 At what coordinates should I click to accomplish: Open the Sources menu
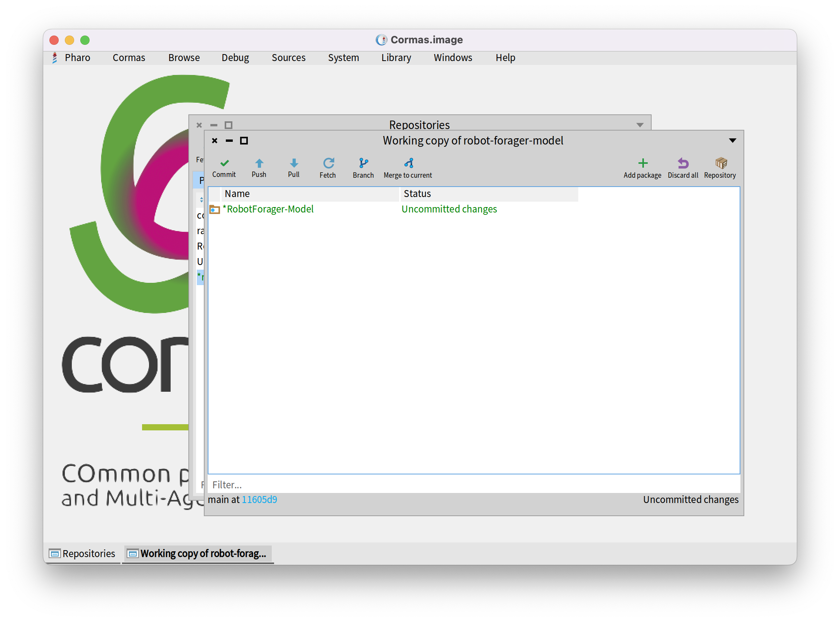tap(288, 58)
